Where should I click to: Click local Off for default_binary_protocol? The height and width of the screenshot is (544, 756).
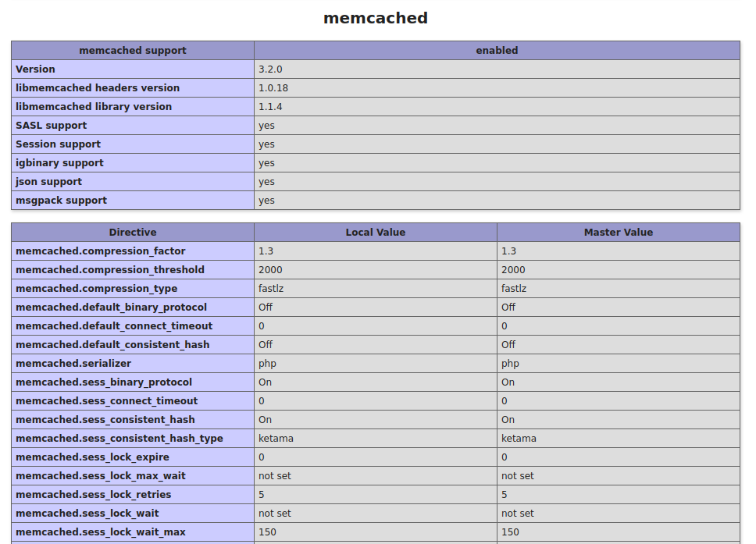coord(266,308)
